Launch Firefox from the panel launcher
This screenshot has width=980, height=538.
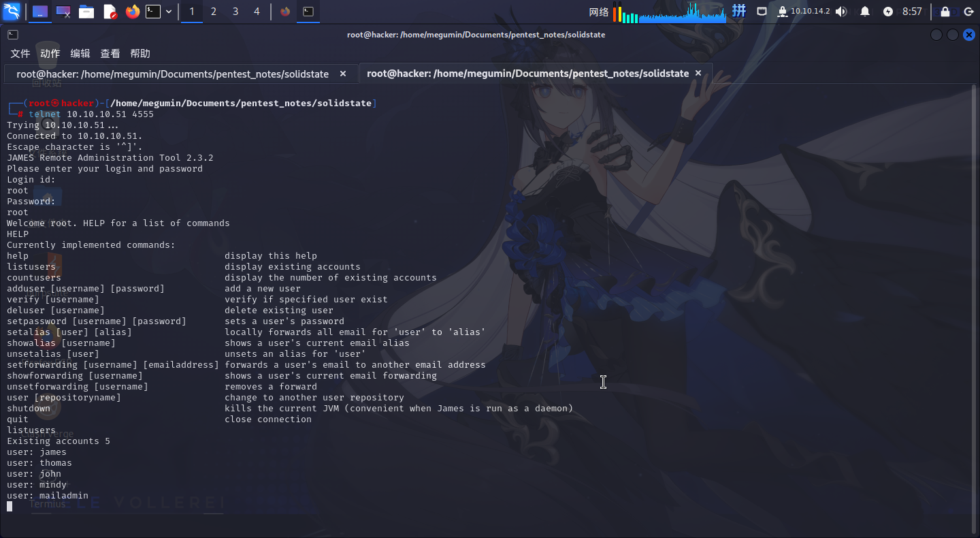pos(132,11)
